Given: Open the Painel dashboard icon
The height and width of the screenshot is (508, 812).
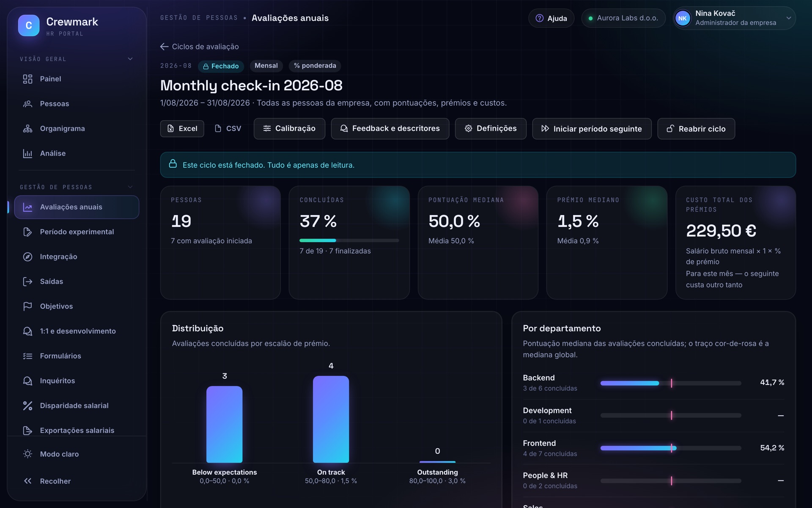Looking at the screenshot, I should tap(27, 79).
